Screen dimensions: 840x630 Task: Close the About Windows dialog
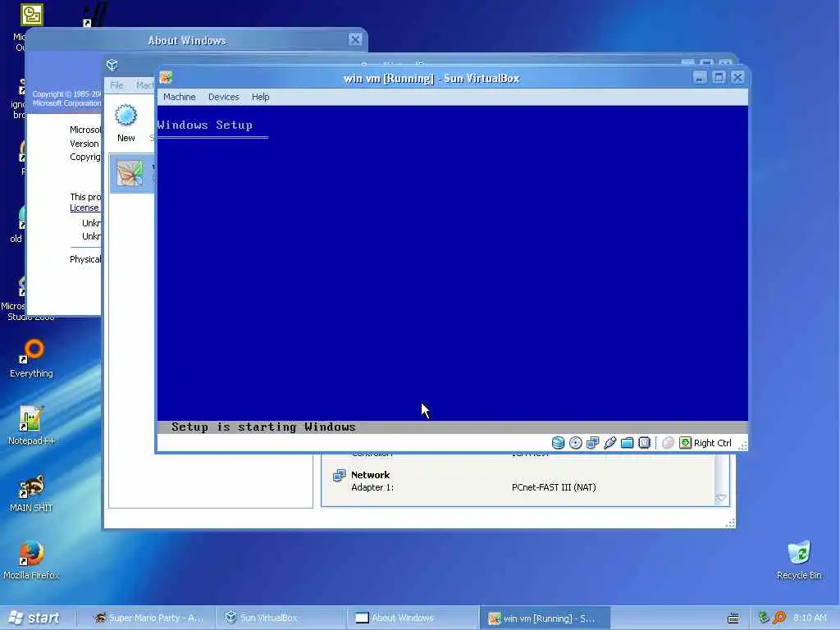click(x=355, y=39)
